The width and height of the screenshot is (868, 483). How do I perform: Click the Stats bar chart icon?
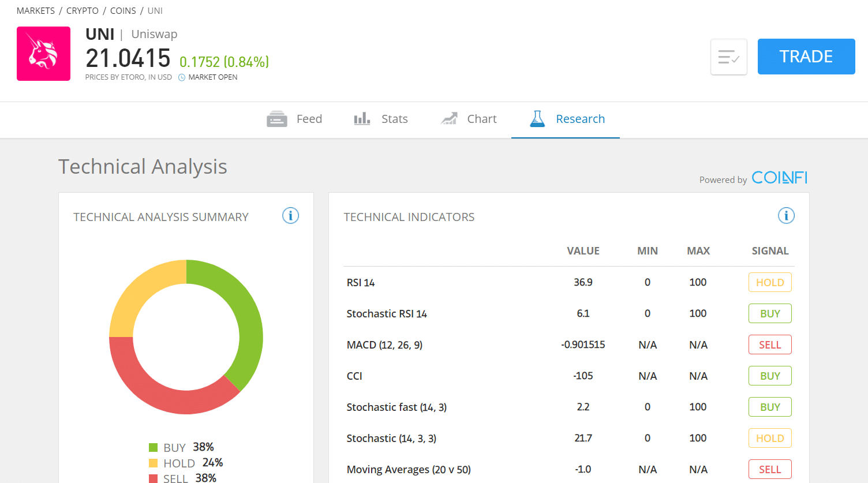(362, 119)
